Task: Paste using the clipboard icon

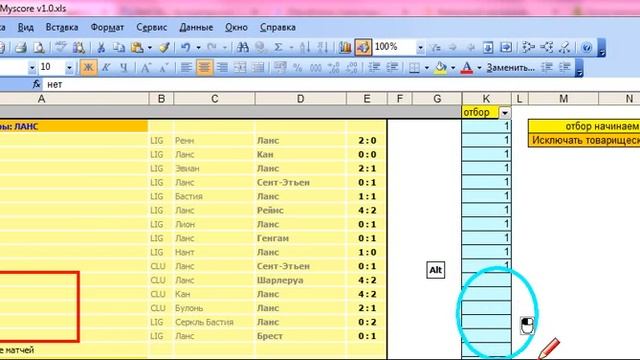Action: [137, 48]
